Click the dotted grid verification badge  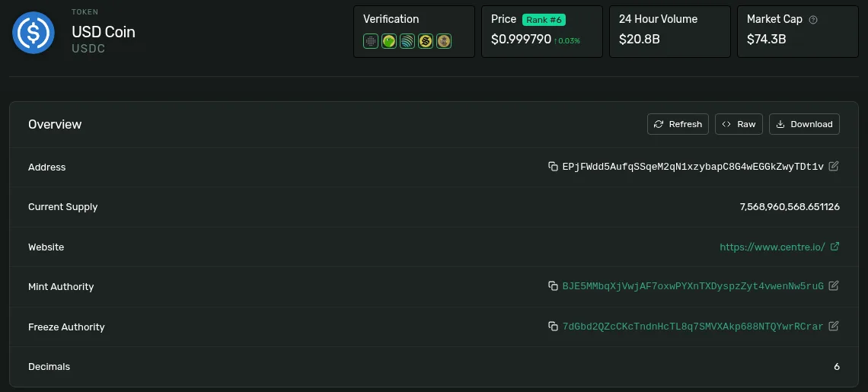coord(371,41)
